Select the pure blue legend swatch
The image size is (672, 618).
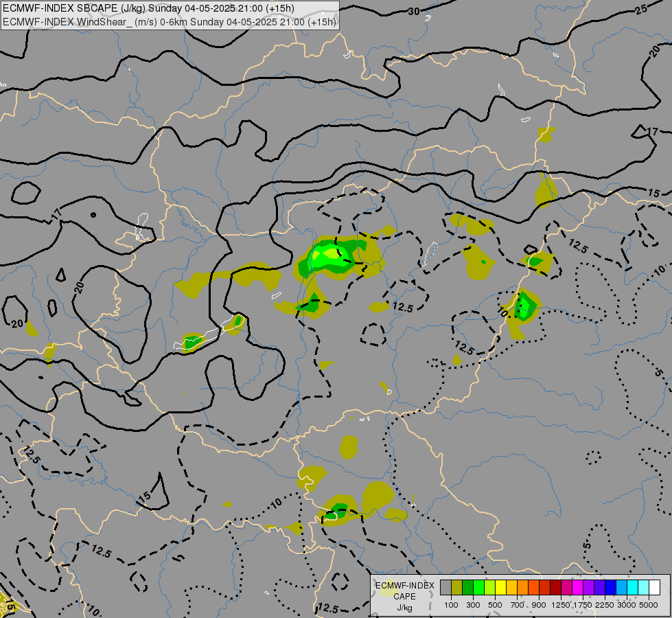tap(610, 587)
